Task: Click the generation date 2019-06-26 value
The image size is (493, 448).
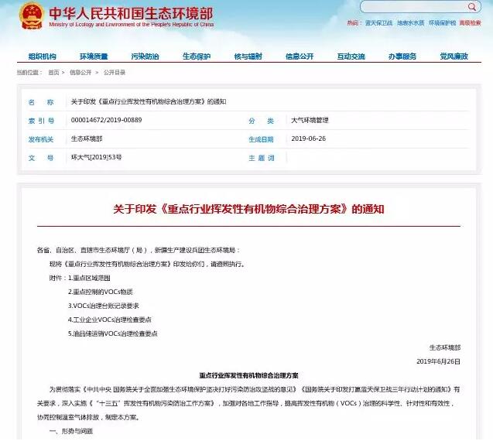Action: [309, 139]
